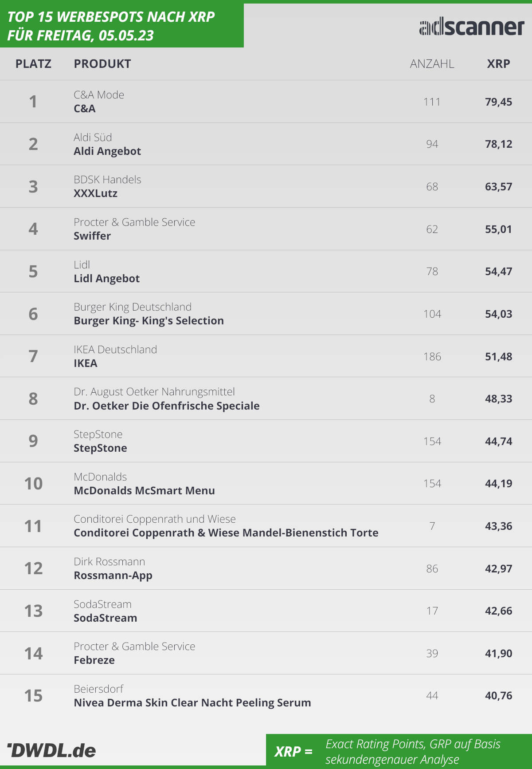Viewport: 532px width, 769px height.
Task: Select the PRODUKT column header
Action: (x=102, y=64)
